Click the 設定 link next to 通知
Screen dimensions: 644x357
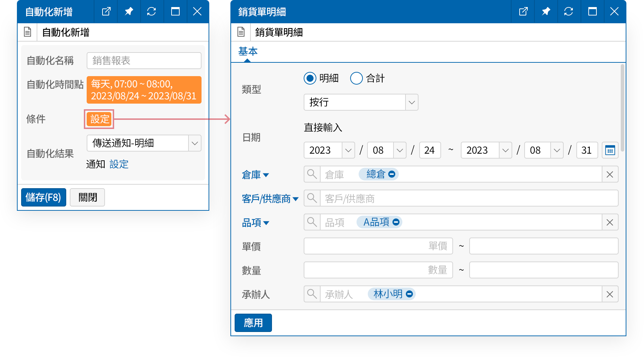(x=119, y=164)
